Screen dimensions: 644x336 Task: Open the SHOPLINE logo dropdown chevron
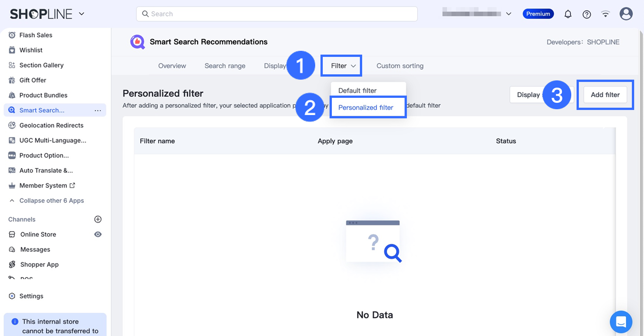click(x=81, y=14)
